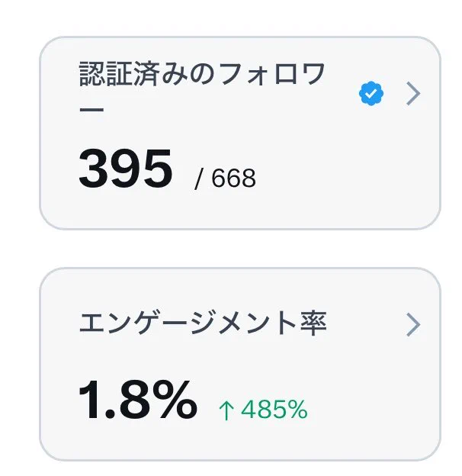Screen dimensions: 462x476
Task: Open the verified followers card
Action: tap(240, 133)
